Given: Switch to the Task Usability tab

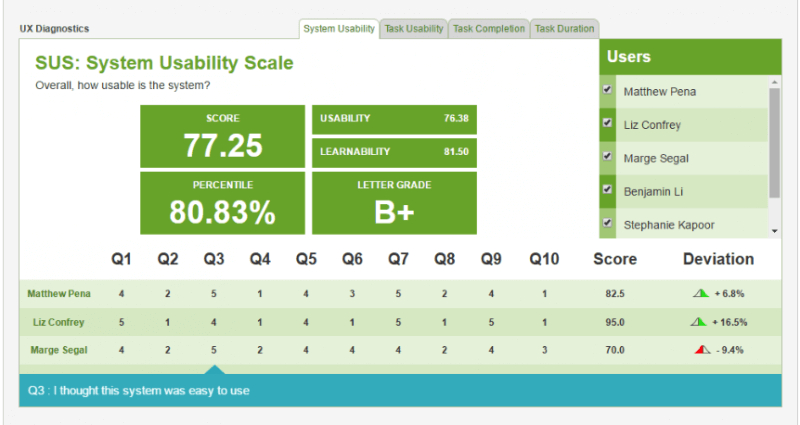Looking at the screenshot, I should [414, 29].
